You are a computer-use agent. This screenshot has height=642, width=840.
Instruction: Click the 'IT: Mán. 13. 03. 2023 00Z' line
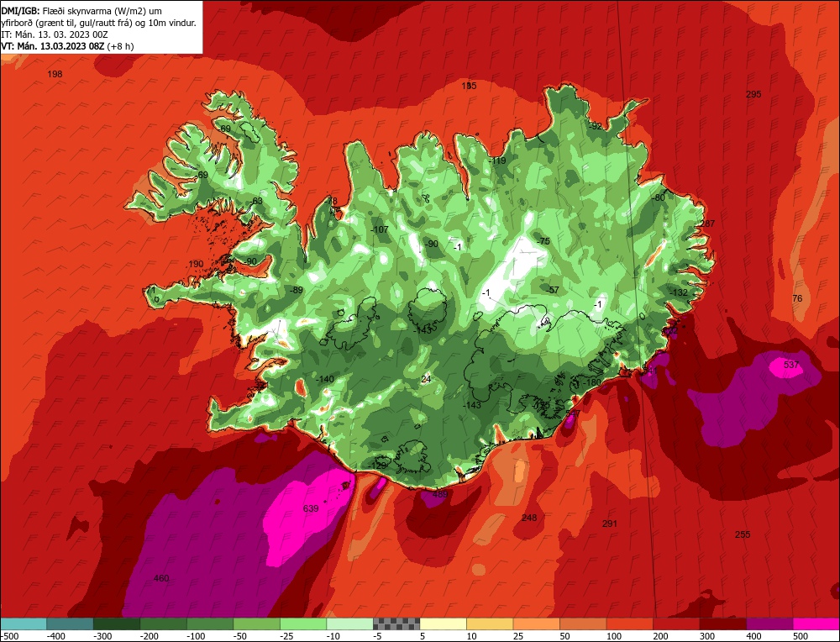(55, 34)
